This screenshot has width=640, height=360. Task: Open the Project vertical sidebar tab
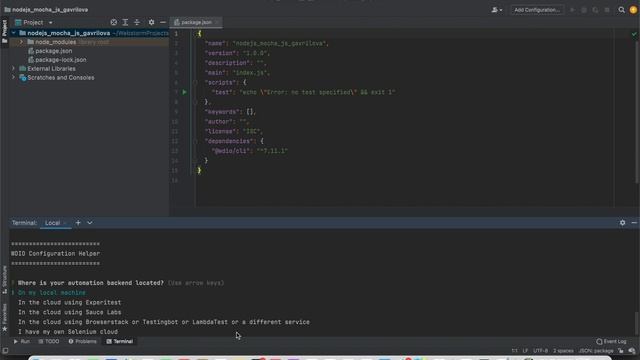point(4,31)
